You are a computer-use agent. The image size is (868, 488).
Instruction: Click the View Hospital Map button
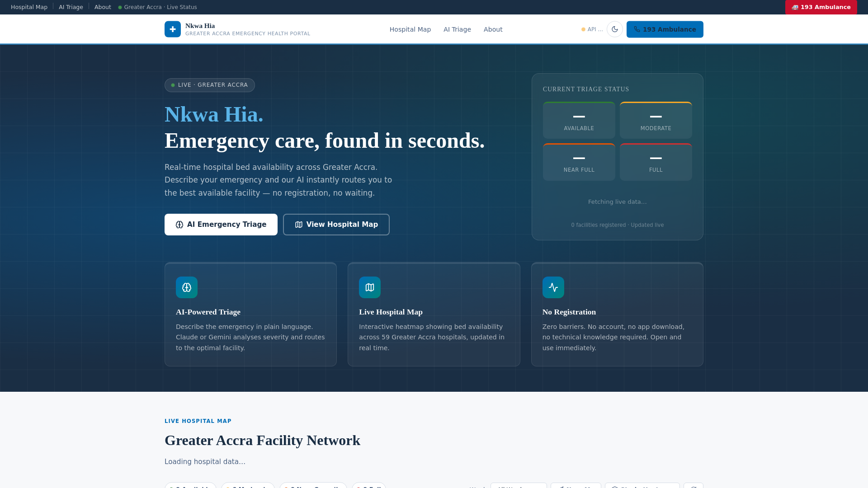coord(336,225)
